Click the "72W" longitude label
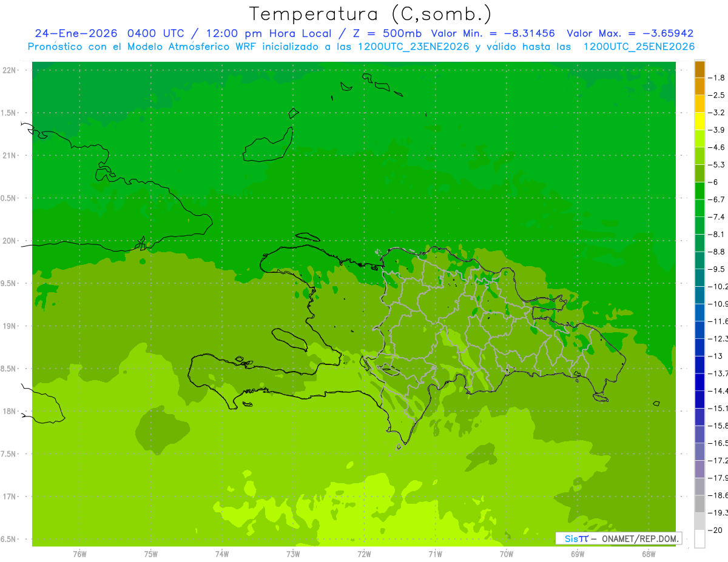 [364, 554]
